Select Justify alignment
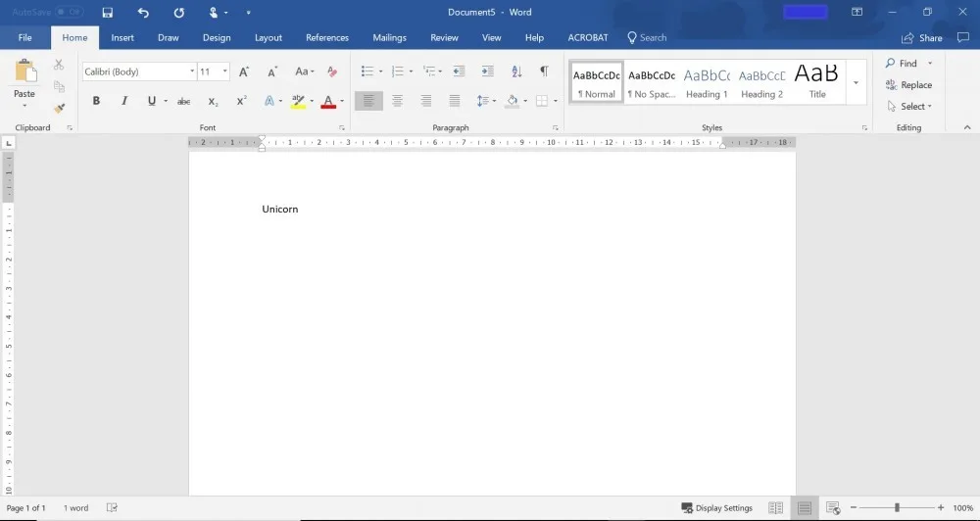Viewport: 980px width, 521px height. pos(455,101)
